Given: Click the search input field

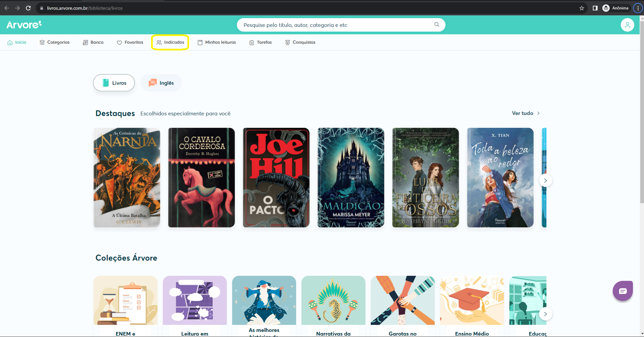Looking at the screenshot, I should pyautogui.click(x=341, y=25).
